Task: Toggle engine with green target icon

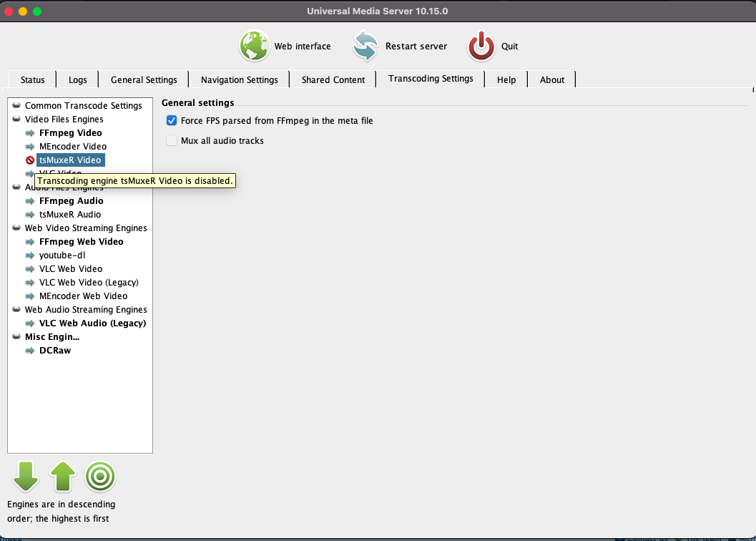Action: point(100,477)
